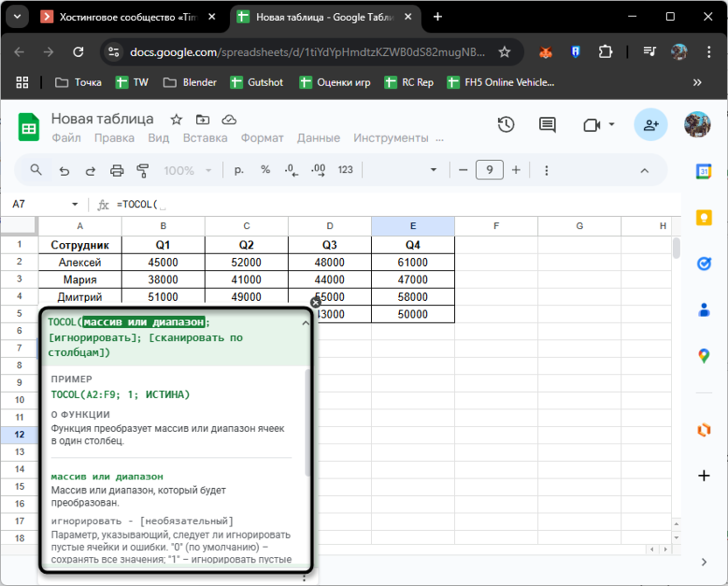Open the Данные menu

coord(318,138)
